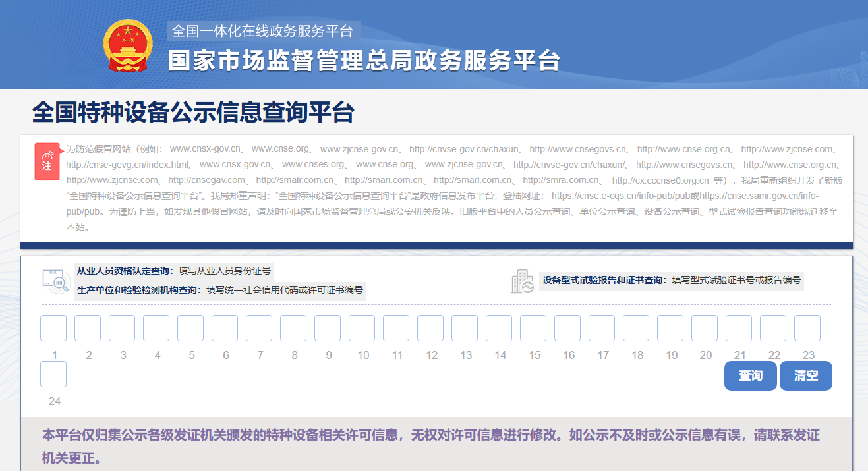Click the red 注 notice icon
The height and width of the screenshot is (471, 868).
(47, 161)
